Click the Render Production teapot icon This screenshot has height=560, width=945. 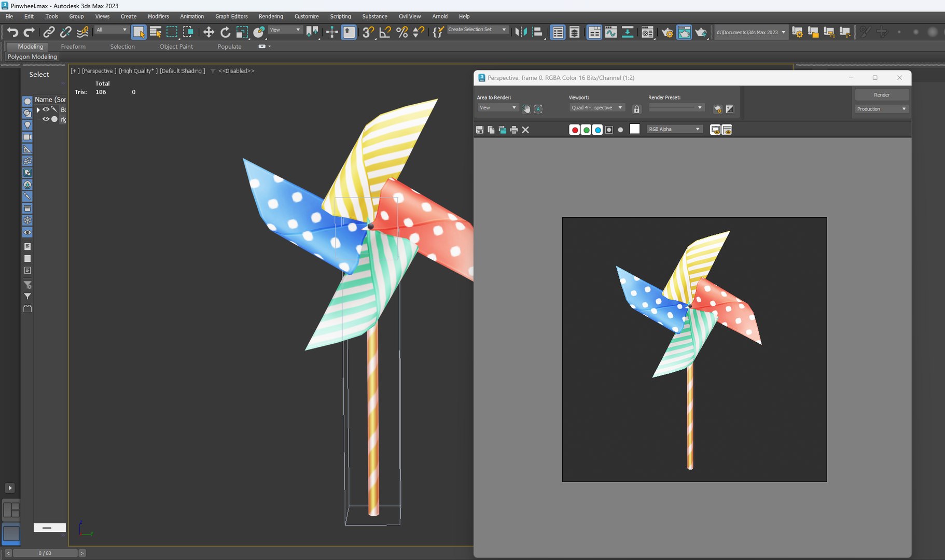(701, 32)
